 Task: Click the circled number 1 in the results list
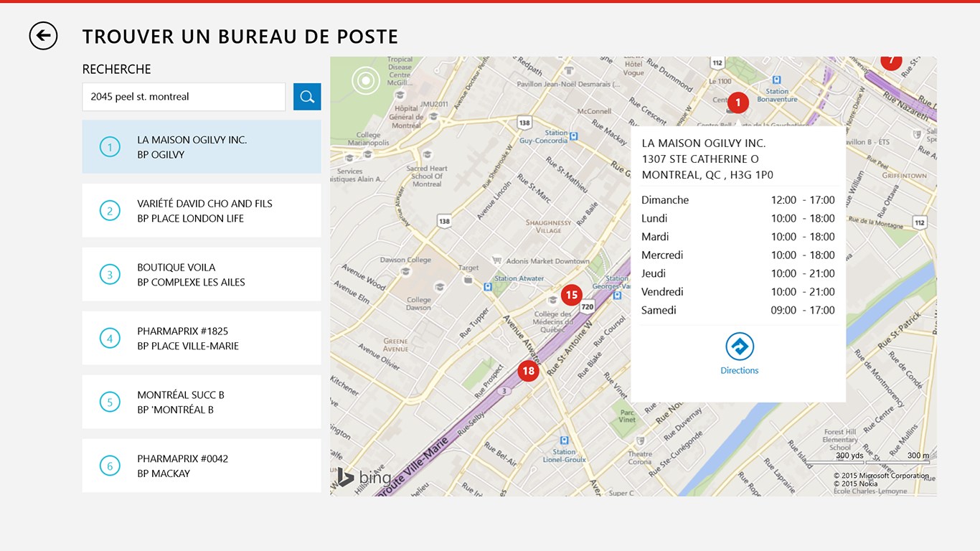[x=110, y=147]
